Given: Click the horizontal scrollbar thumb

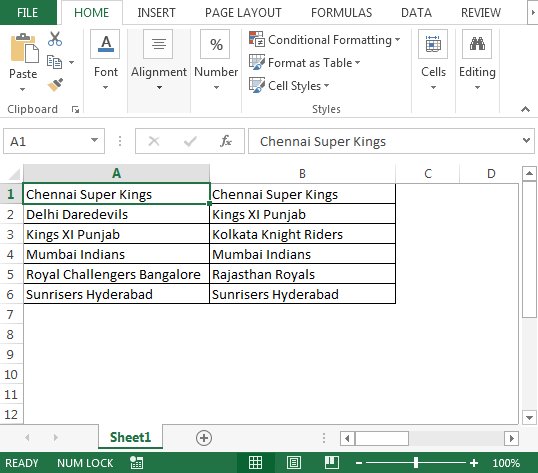Looking at the screenshot, I should (x=382, y=438).
